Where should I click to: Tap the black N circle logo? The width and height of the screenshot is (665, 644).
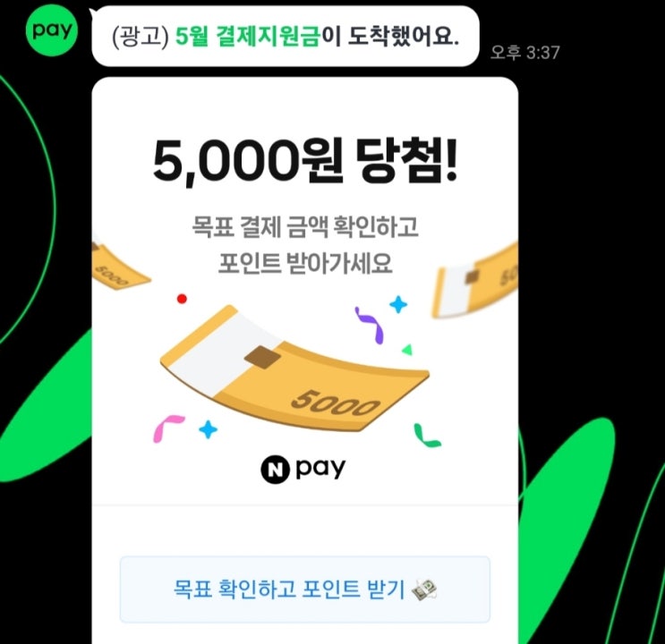pos(275,470)
